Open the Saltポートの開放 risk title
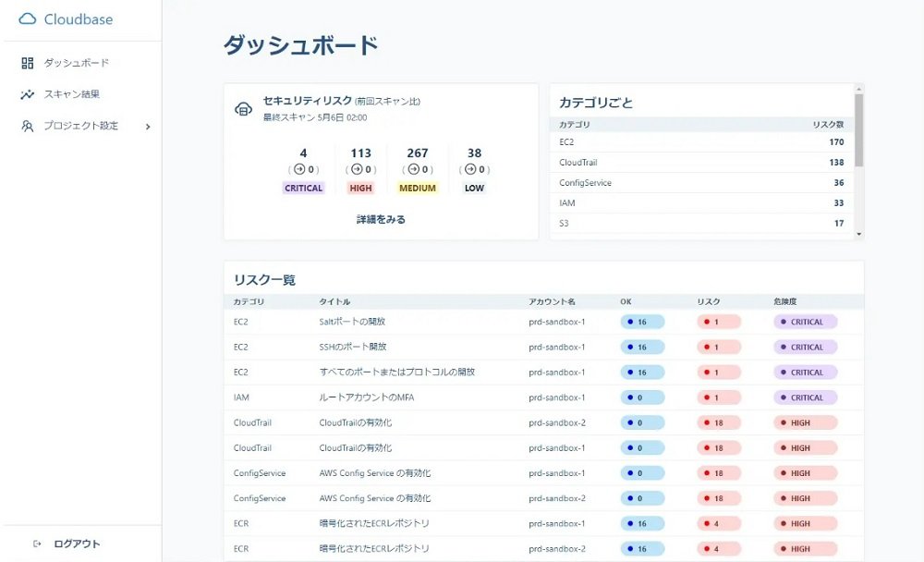This screenshot has width=924, height=562. point(352,322)
